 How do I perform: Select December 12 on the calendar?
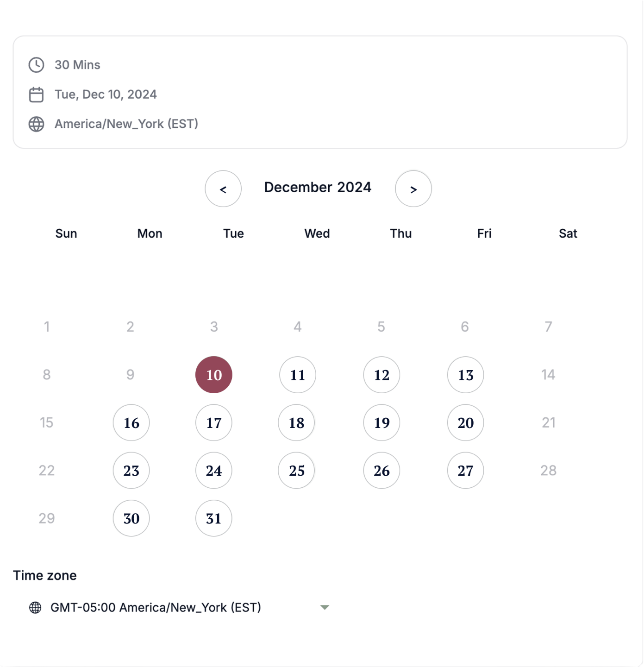point(381,375)
